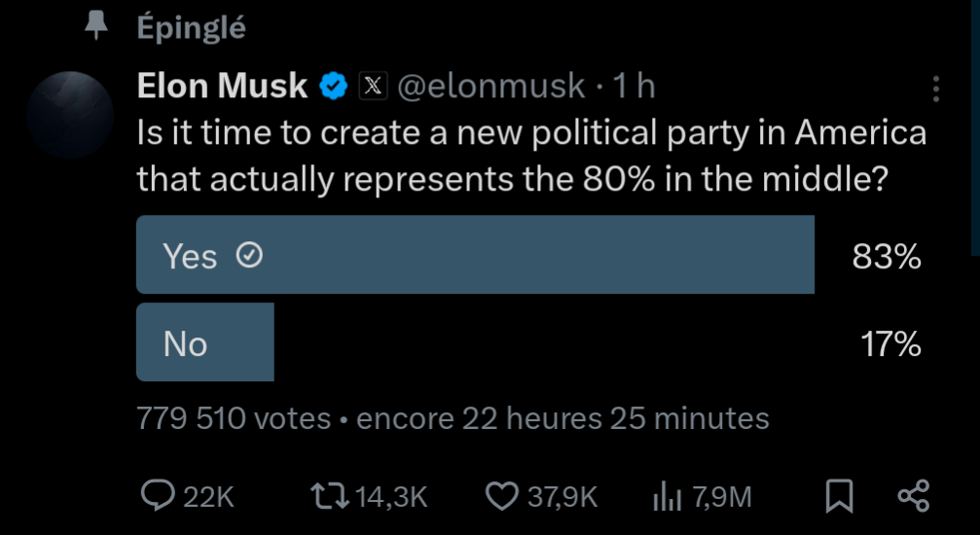980x535 pixels.
Task: Open the share icon
Action: point(914,496)
